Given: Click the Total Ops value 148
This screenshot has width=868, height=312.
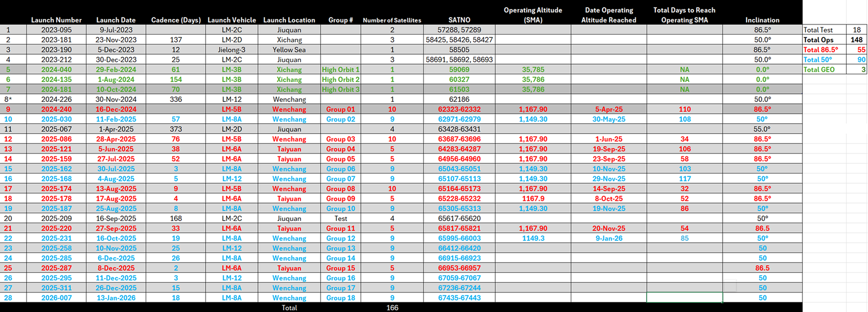Looking at the screenshot, I should point(857,40).
